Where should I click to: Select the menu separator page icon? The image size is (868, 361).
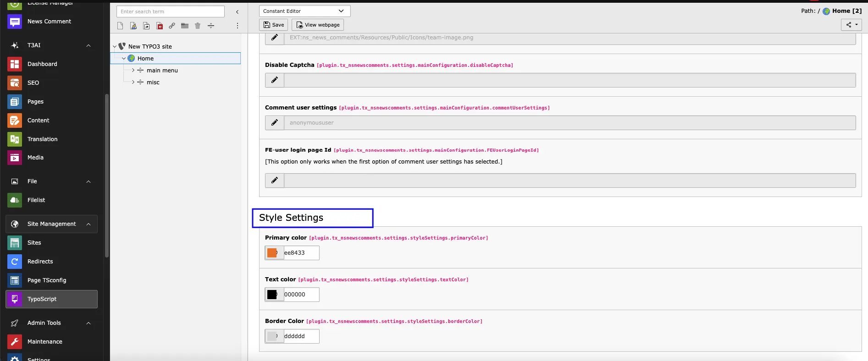(x=211, y=26)
